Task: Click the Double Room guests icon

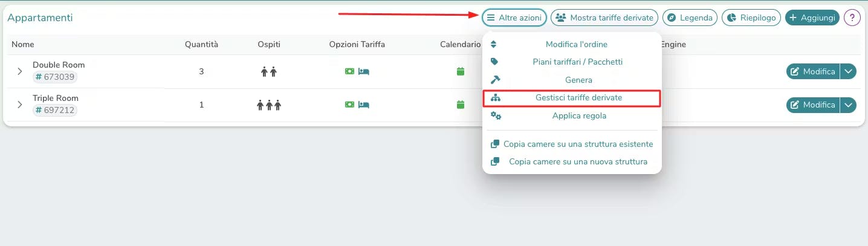Action: (x=269, y=71)
